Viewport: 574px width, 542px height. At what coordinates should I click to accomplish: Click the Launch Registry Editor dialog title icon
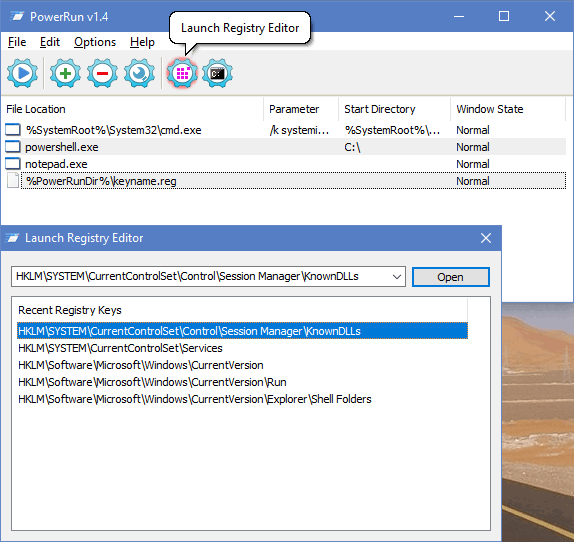point(12,238)
